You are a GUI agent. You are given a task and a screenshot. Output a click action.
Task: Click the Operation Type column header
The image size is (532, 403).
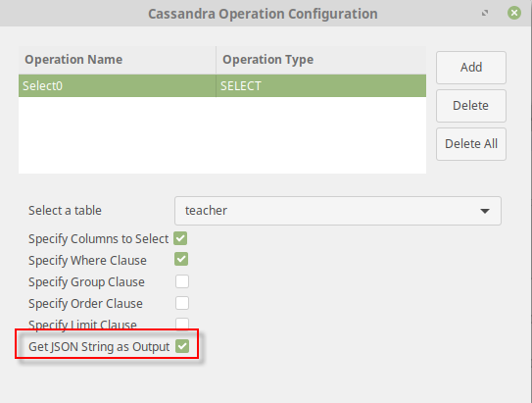(321, 60)
